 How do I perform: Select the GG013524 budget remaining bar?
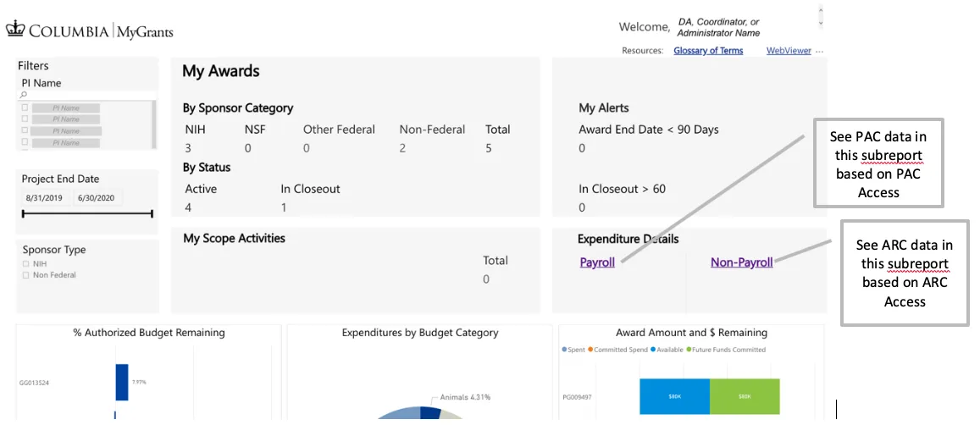121,382
